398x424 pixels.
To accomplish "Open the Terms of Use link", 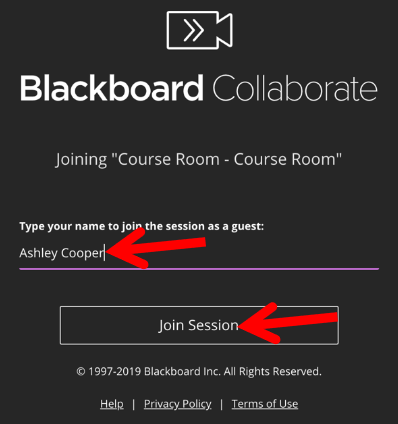I will coord(265,404).
